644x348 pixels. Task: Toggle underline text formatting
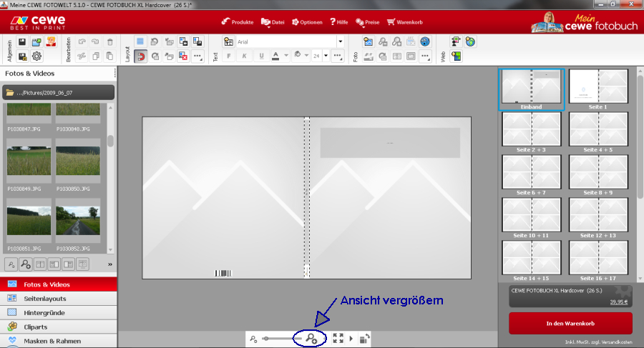262,56
